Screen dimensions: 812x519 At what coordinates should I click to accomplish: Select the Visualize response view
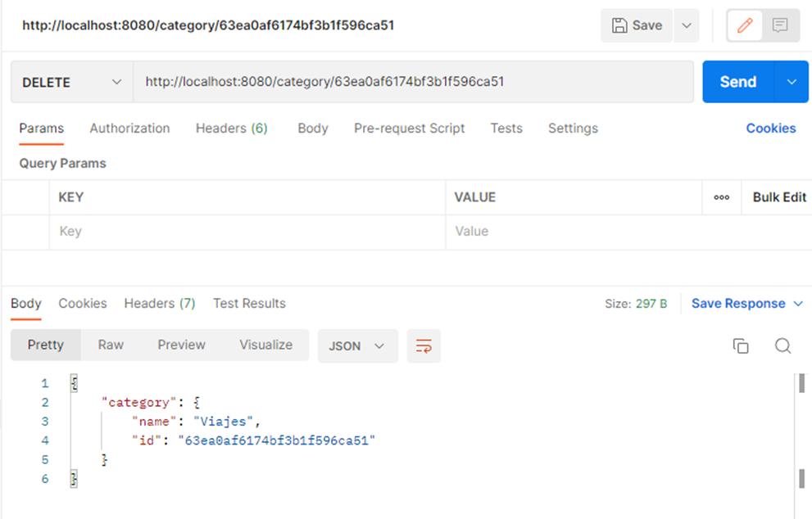(265, 345)
